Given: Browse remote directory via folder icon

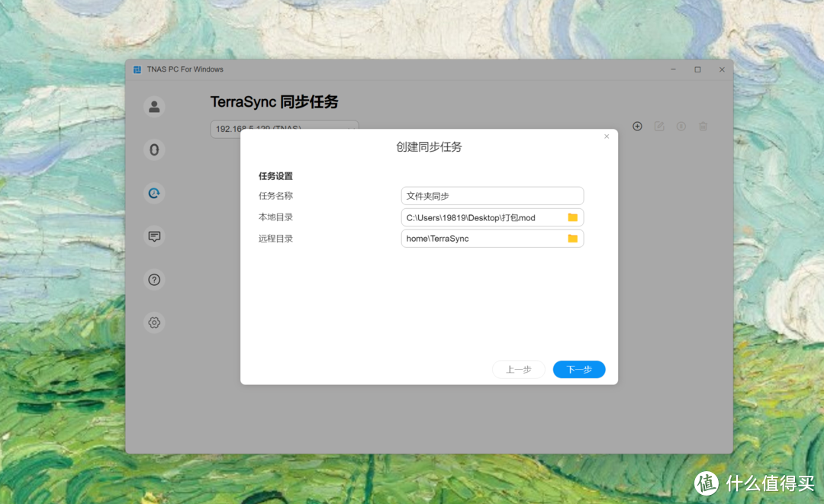Looking at the screenshot, I should point(573,238).
